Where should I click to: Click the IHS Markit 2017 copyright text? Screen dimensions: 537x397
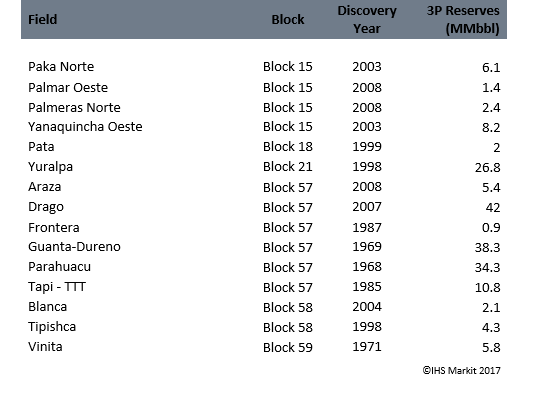461,371
